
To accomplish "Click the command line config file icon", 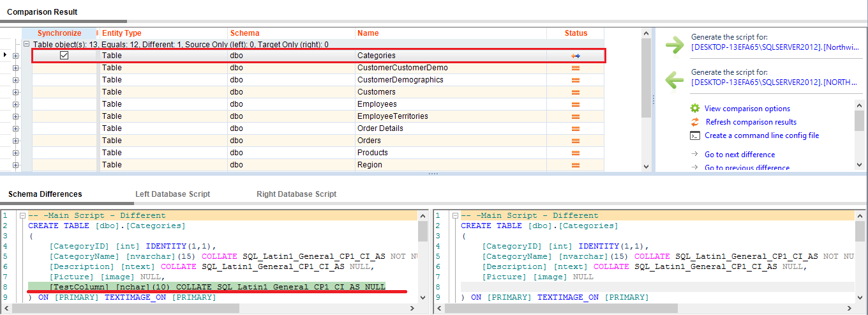I will tap(695, 135).
